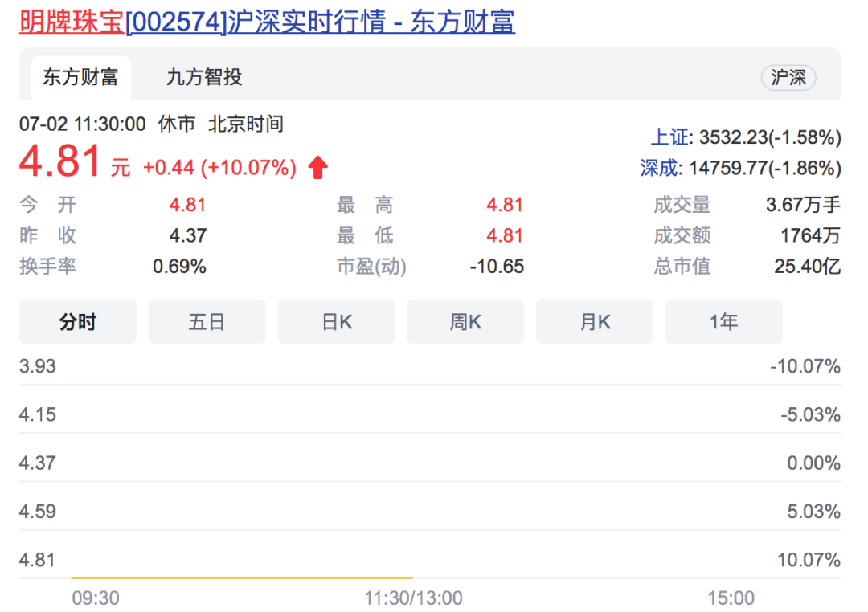Click the current price 4.81 元

(74, 161)
